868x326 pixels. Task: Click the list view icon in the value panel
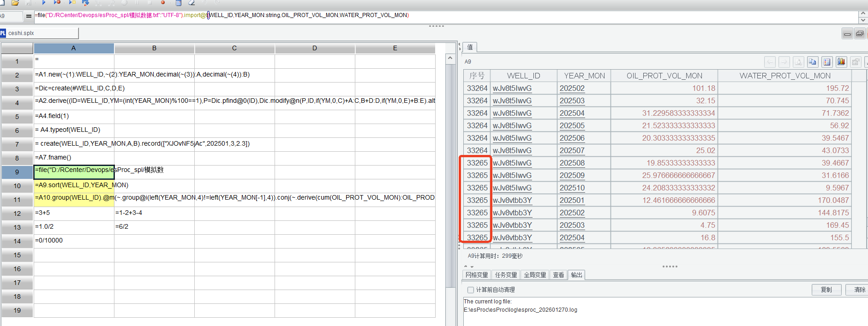pyautogui.click(x=827, y=62)
